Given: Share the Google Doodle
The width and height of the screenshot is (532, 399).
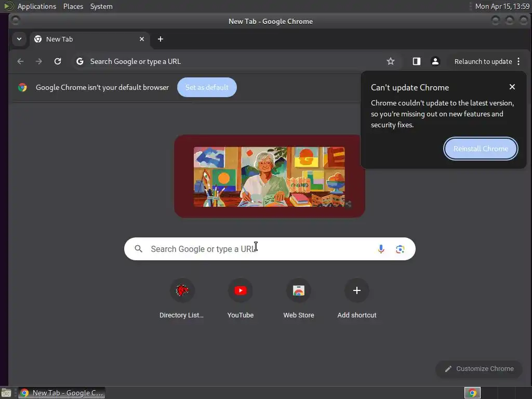Looking at the screenshot, I should (348, 204).
